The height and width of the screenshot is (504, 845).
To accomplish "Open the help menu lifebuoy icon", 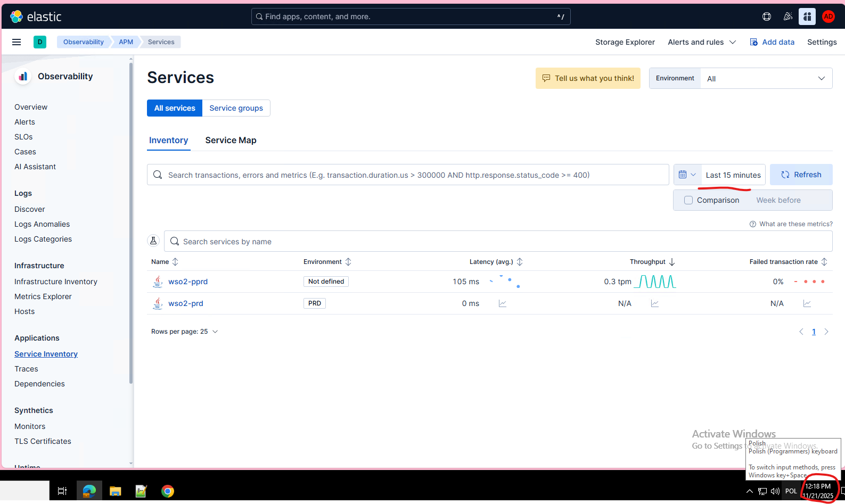I will (767, 16).
